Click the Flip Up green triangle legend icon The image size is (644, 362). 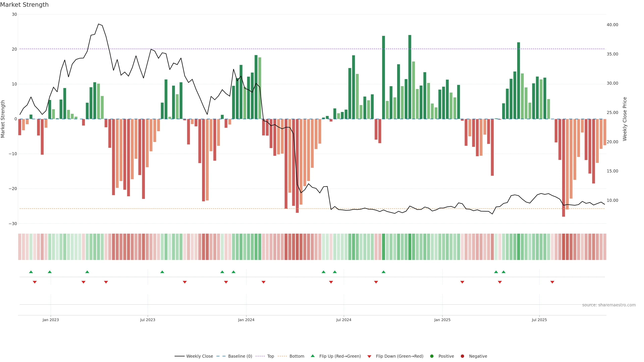(312, 356)
